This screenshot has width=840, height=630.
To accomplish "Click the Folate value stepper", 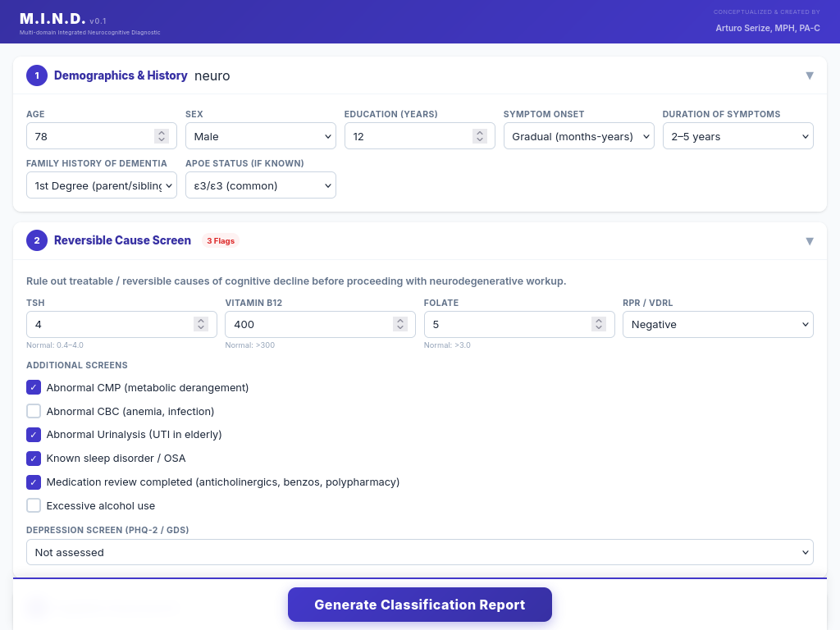I will (x=599, y=324).
